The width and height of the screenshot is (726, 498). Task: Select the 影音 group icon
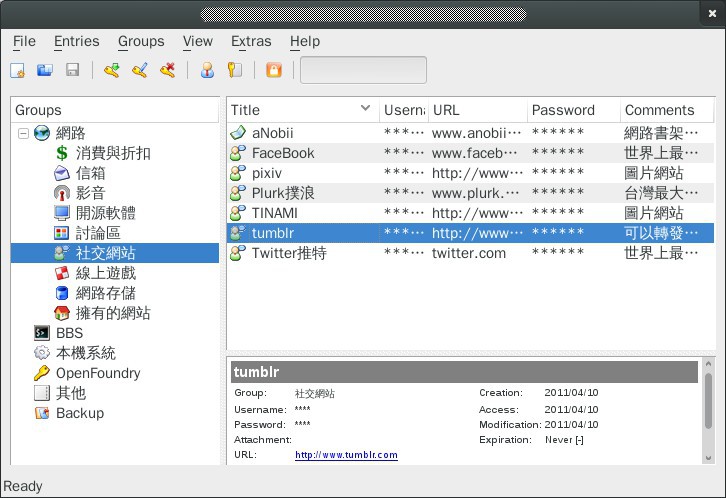62,193
